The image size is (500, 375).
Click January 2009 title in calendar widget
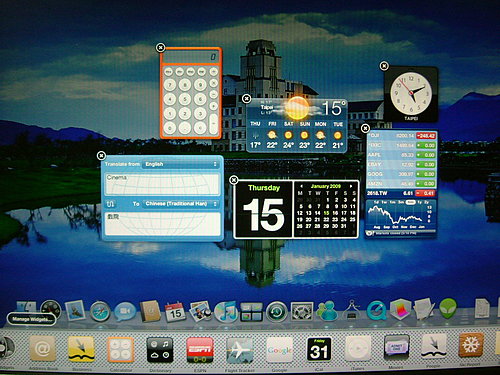(x=326, y=186)
